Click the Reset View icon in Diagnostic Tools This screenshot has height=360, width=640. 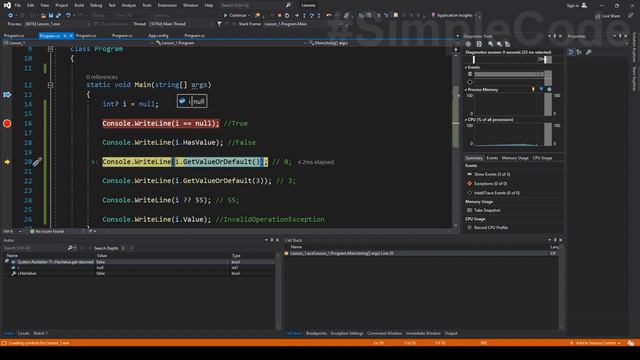(x=507, y=44)
